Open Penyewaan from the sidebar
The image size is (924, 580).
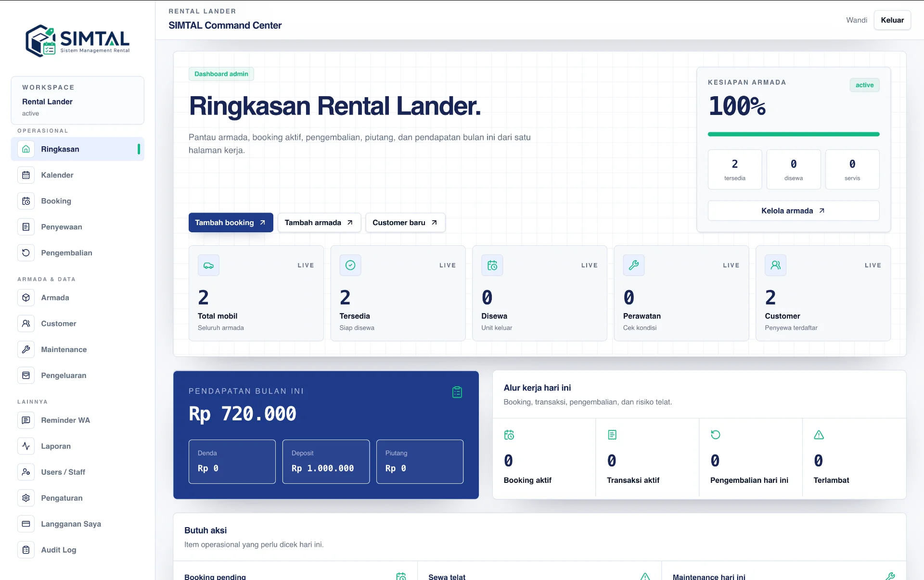[77, 227]
